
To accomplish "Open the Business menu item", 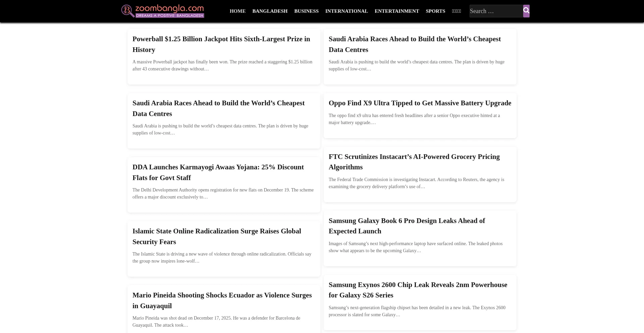I will pos(306,11).
